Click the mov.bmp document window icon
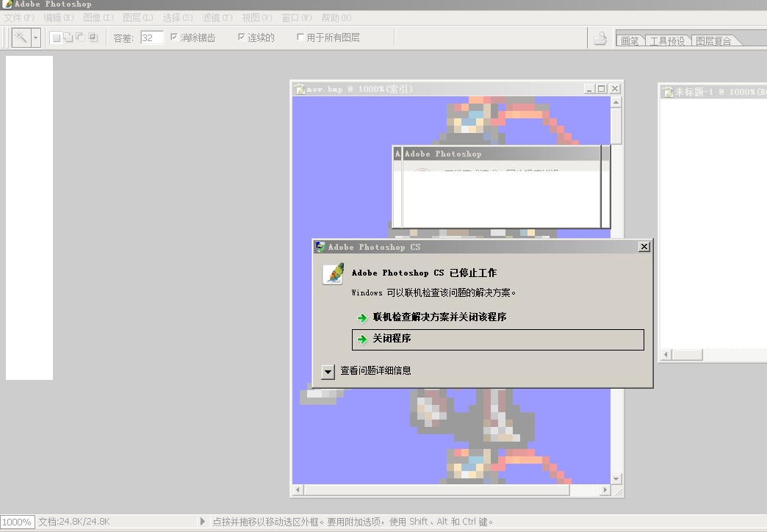 pyautogui.click(x=299, y=89)
